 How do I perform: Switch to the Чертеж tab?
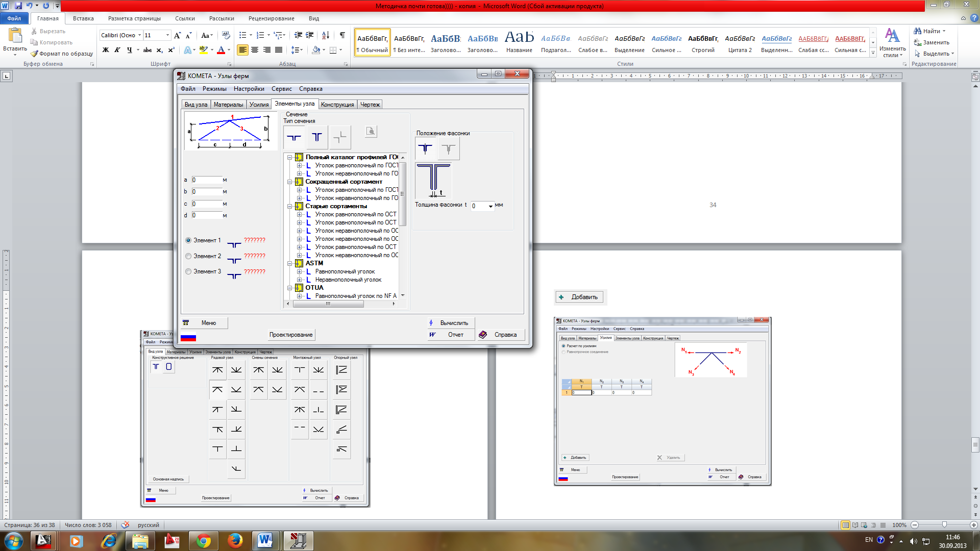pos(370,105)
